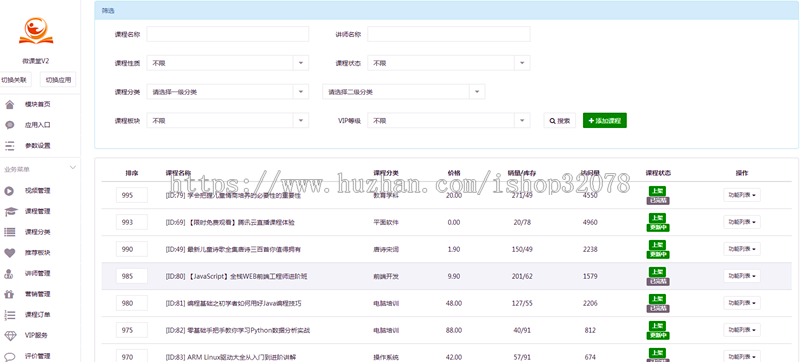This screenshot has height=362, width=800.
Task: Click the 微课堂V2 logo image
Action: [36, 31]
